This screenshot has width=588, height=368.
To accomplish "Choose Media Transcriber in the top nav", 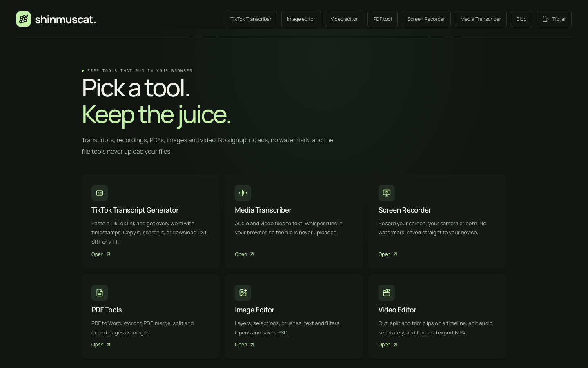I will click(x=481, y=19).
